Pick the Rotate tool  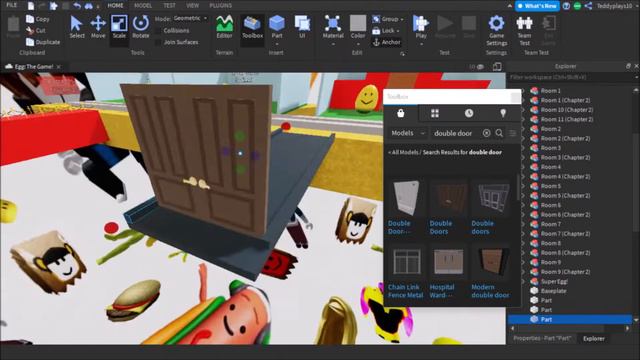pos(141,27)
